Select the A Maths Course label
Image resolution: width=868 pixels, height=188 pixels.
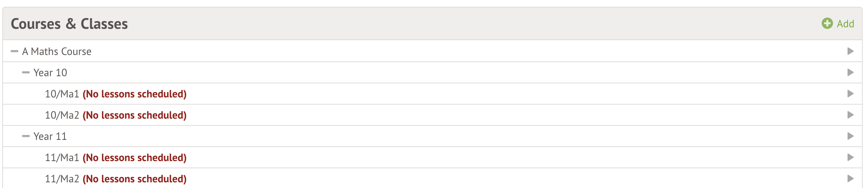coord(57,52)
